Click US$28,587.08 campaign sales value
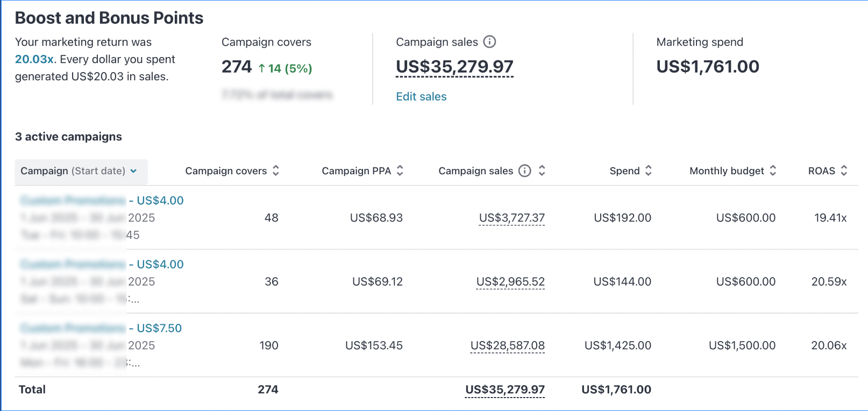Image resolution: width=868 pixels, height=411 pixels. click(507, 345)
